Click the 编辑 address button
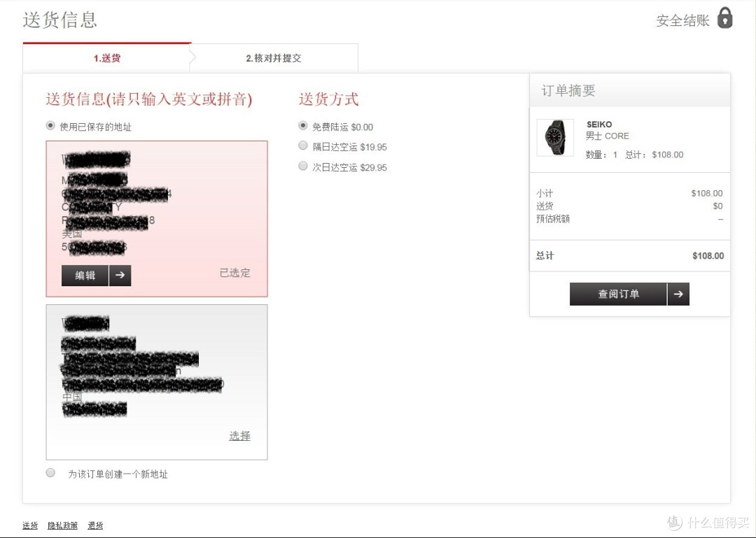The image size is (756, 538). coord(85,275)
